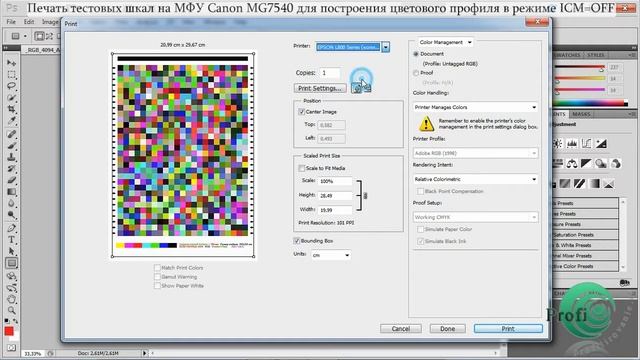Select the Zoom tool in toolbox
The image size is (640, 360).
coord(11,311)
